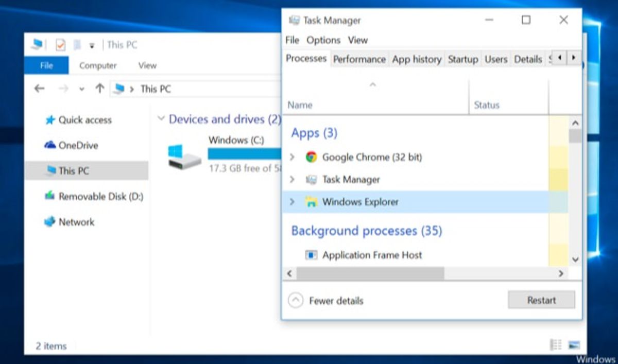The image size is (618, 364).
Task: Switch to the Startup tab
Action: coord(463,59)
